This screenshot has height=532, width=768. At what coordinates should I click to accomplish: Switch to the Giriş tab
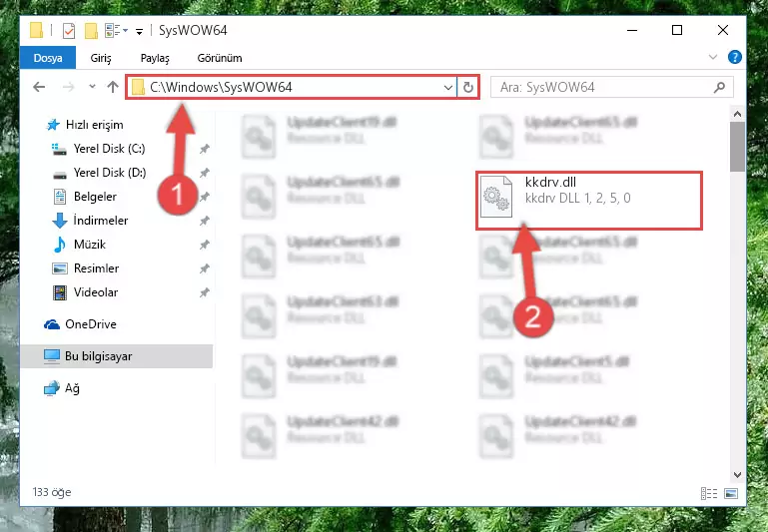pos(101,58)
